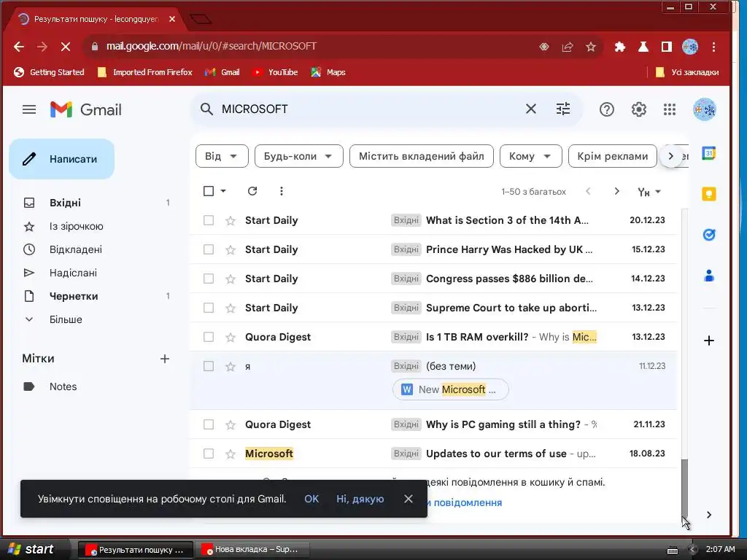The width and height of the screenshot is (747, 560).
Task: Click the share page icon in address bar
Action: point(568,47)
